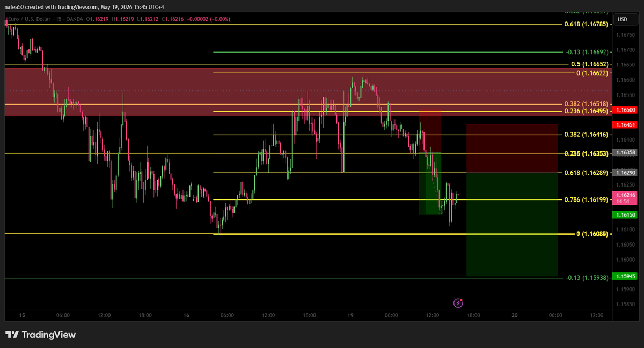Image resolution: width=644 pixels, height=348 pixels.
Task: Click the gray 1.16290 price tag
Action: [x=625, y=173]
